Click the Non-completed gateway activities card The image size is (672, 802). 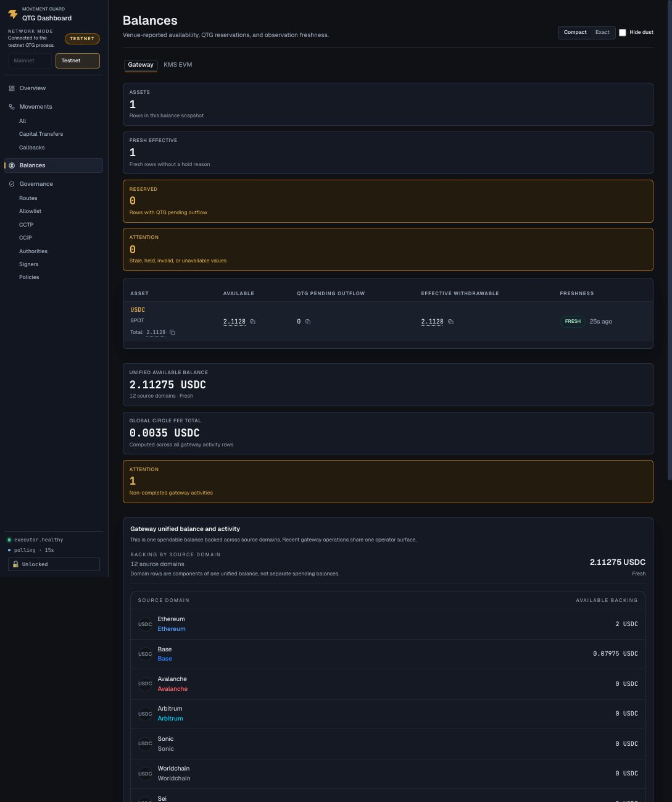[x=388, y=482]
